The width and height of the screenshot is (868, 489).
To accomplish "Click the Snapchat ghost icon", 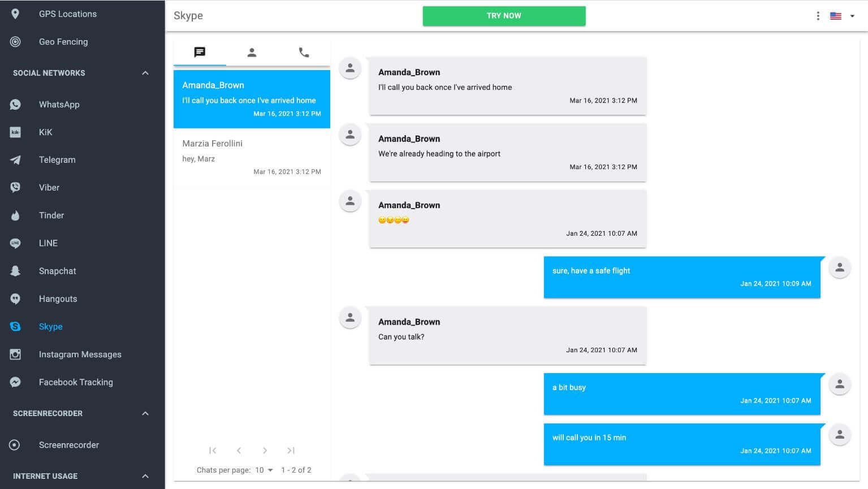I will click(x=15, y=271).
